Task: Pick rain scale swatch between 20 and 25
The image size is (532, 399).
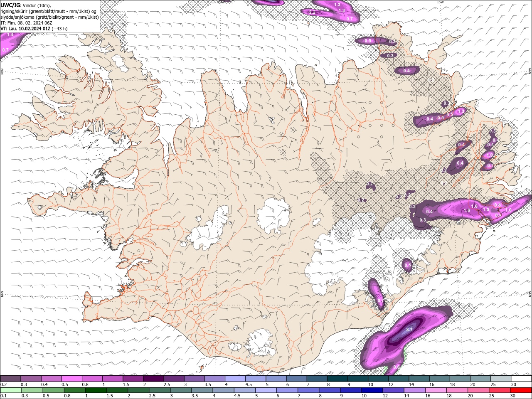Action: click(478, 390)
